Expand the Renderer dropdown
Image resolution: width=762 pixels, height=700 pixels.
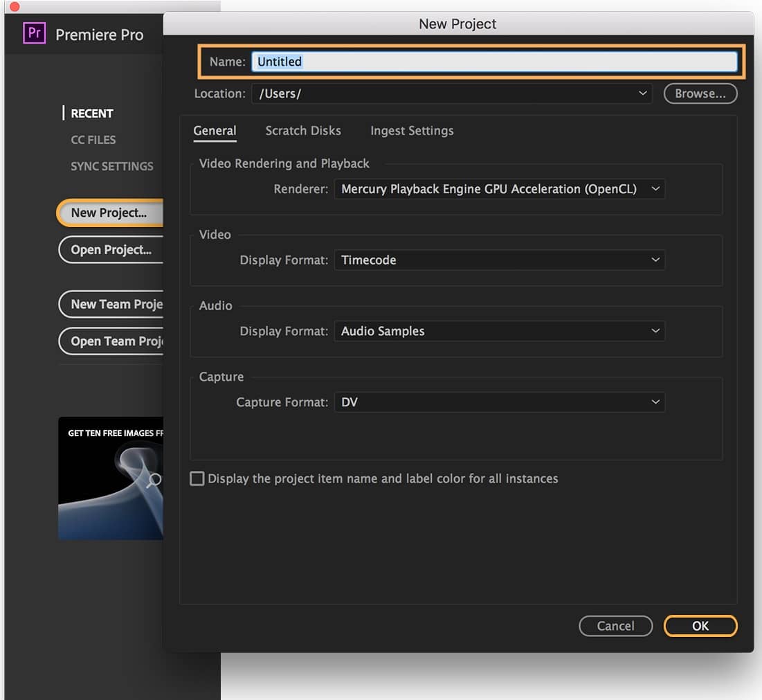click(500, 189)
